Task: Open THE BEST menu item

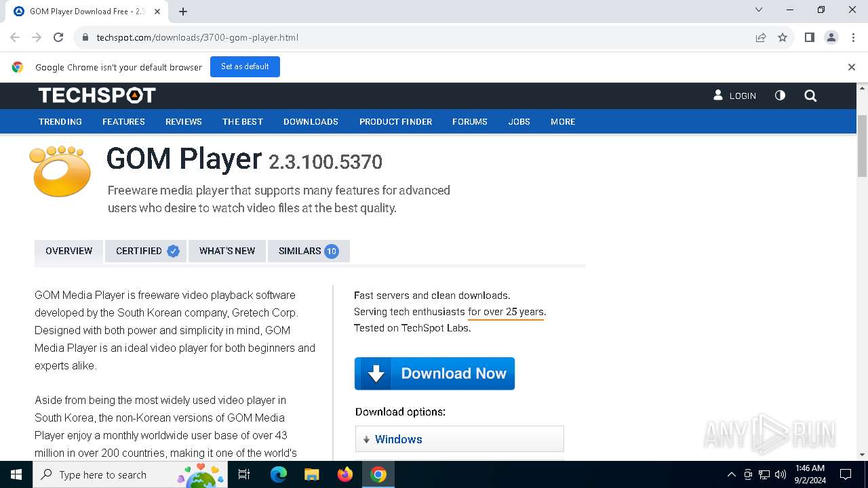Action: (x=243, y=122)
